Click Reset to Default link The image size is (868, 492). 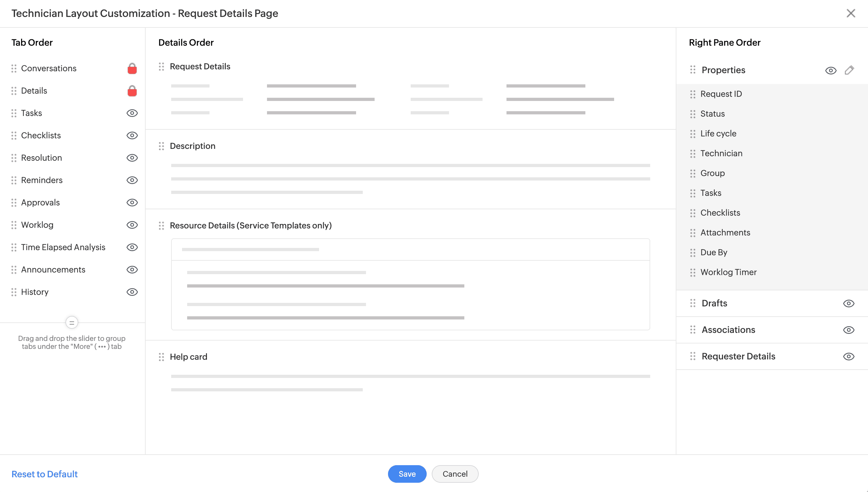[x=45, y=474]
